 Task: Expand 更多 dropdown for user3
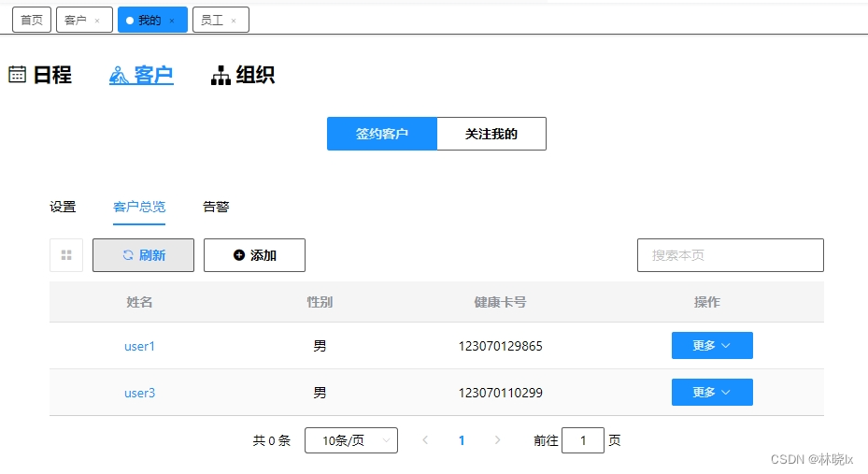coord(712,393)
